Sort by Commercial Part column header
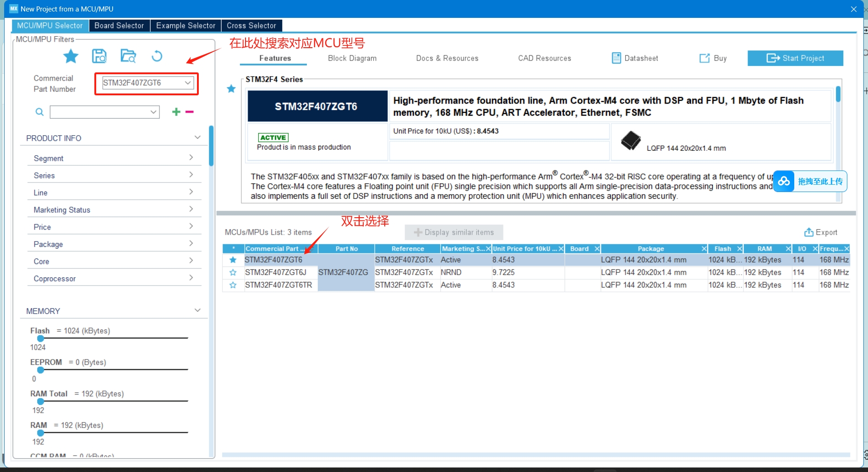 (281, 248)
